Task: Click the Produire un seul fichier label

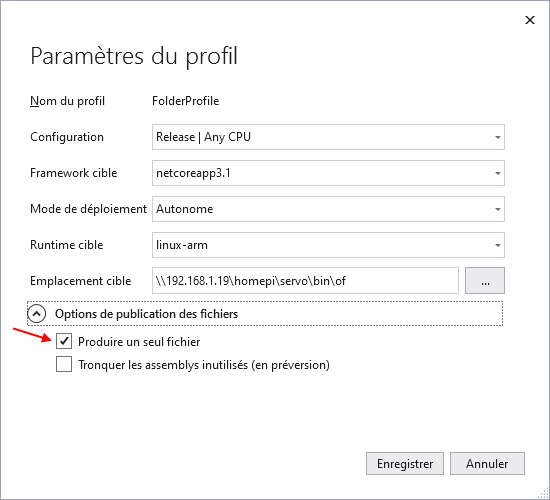Action: coord(139,342)
